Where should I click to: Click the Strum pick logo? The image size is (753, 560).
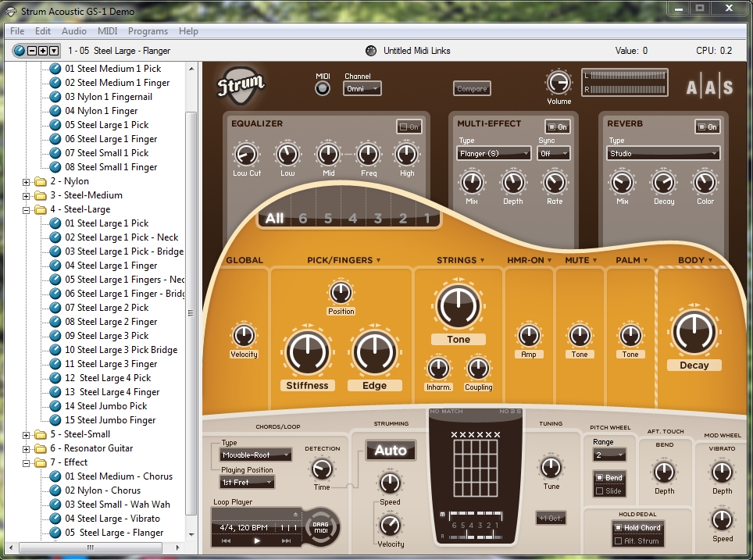[x=241, y=85]
